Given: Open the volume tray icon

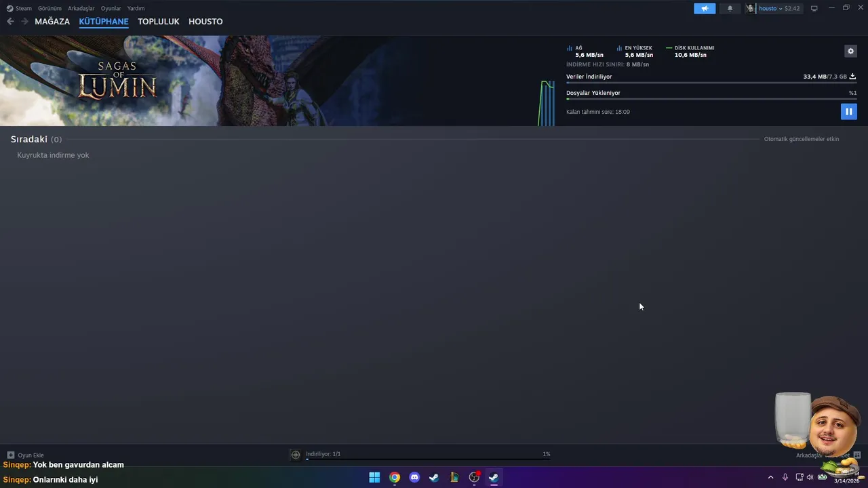Looking at the screenshot, I should click(810, 477).
